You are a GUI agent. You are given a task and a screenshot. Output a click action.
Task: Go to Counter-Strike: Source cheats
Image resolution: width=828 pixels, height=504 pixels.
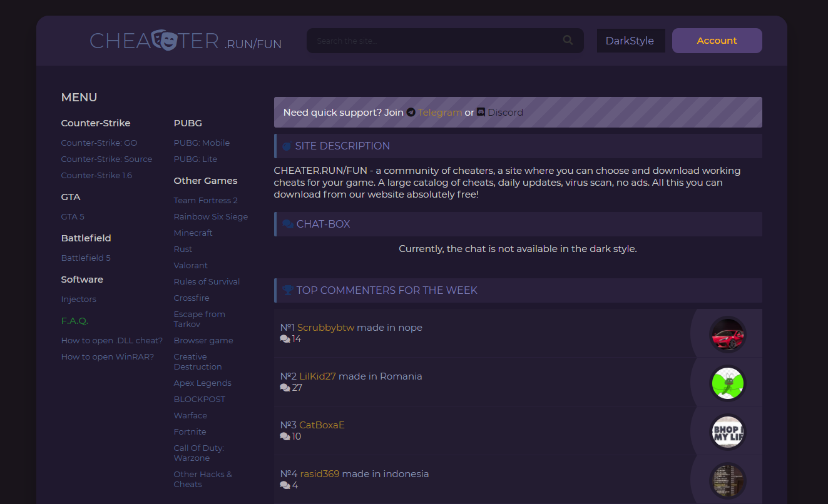coord(106,159)
